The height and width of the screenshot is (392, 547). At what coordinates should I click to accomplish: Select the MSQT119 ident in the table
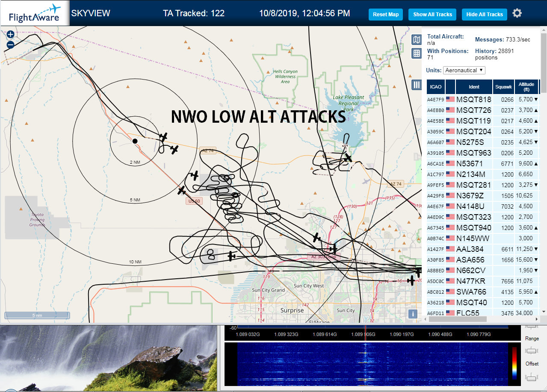473,121
